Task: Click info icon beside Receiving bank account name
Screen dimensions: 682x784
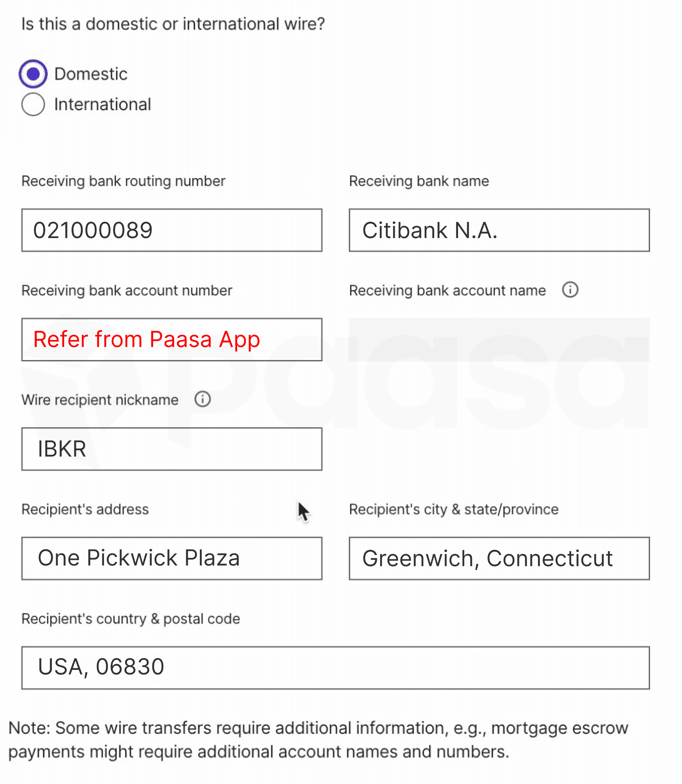Action: tap(570, 290)
